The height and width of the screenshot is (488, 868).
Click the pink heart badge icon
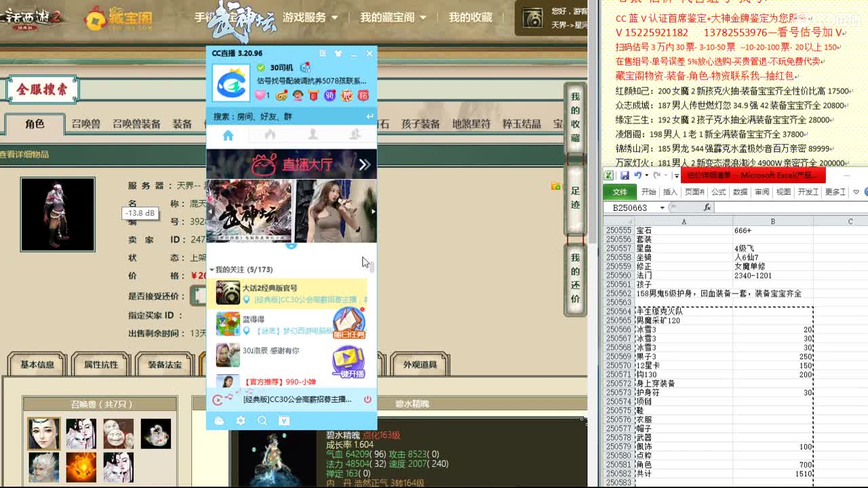pos(262,96)
